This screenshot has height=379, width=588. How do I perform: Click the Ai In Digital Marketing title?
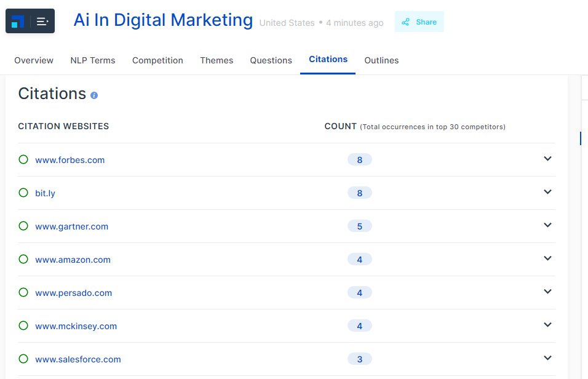(163, 20)
